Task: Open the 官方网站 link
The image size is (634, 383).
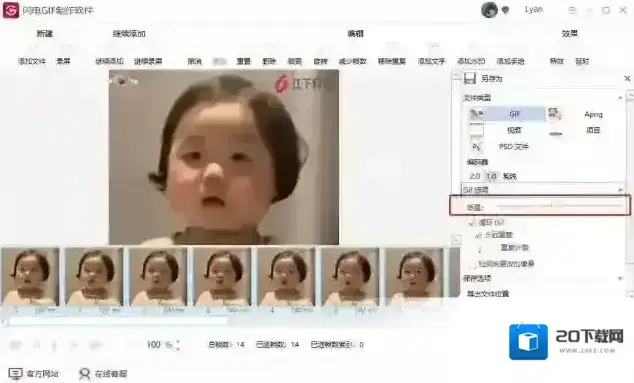Action: coord(34,373)
